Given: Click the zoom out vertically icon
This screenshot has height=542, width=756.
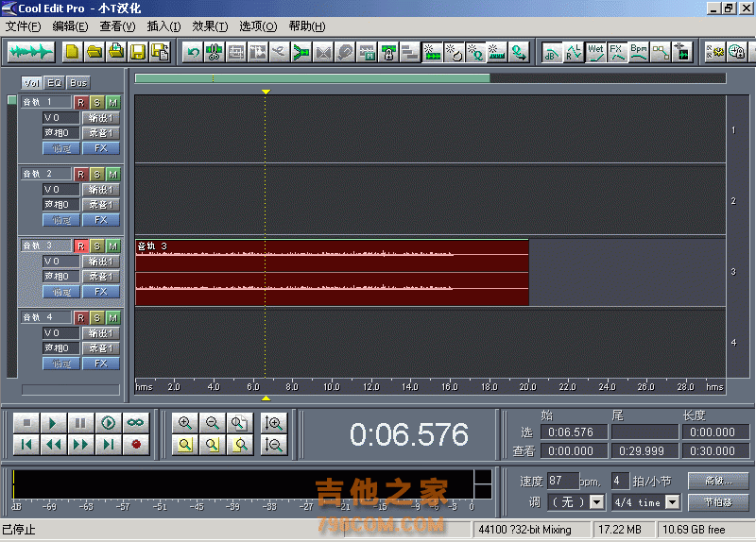Looking at the screenshot, I should click(x=274, y=445).
